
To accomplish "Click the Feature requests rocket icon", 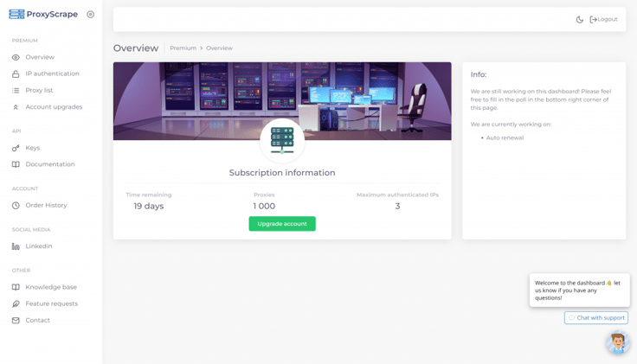I will click(16, 303).
